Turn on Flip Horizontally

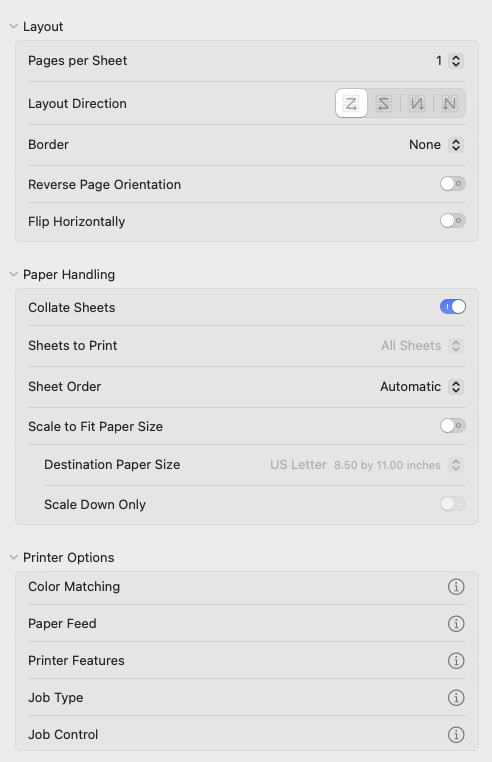453,221
